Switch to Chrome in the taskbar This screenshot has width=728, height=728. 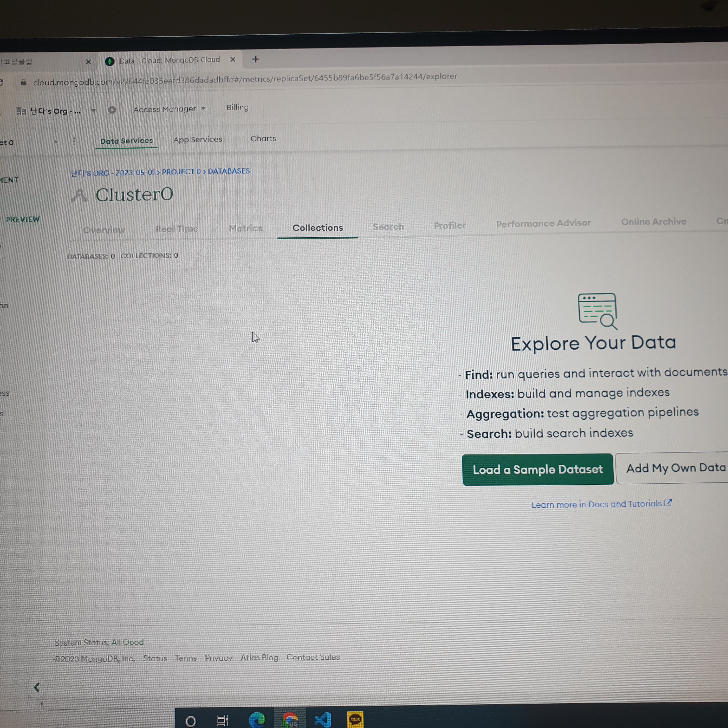coord(290,720)
